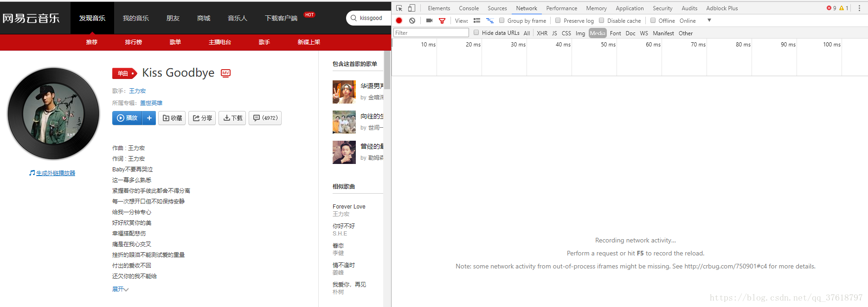Screen dimensions: 868x307
Task: Click the music note external player icon
Action: 32,173
